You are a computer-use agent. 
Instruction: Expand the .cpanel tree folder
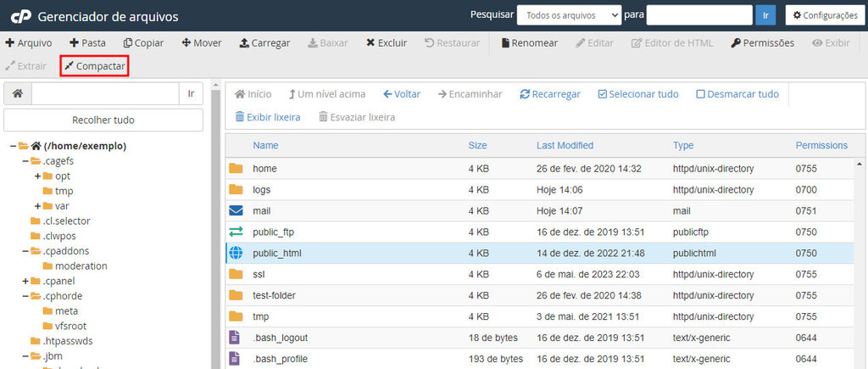[x=25, y=281]
